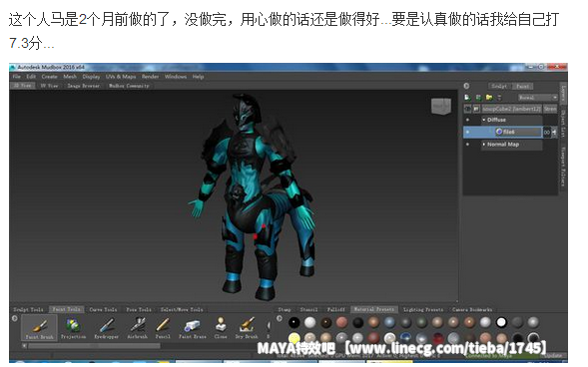This screenshot has height=367, width=588.
Task: Open the Image Browser tab
Action: click(83, 86)
